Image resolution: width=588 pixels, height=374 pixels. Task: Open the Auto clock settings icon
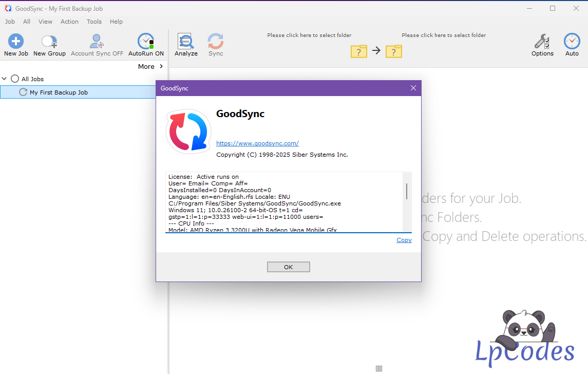pos(572,41)
